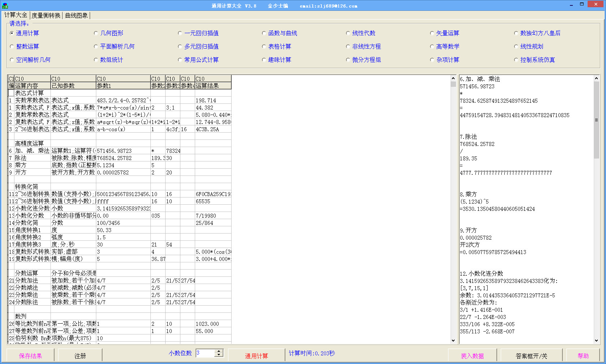Image resolution: width=606 pixels, height=364 pixels.
Task: Click table scrollbar down arrow
Action: [453, 340]
